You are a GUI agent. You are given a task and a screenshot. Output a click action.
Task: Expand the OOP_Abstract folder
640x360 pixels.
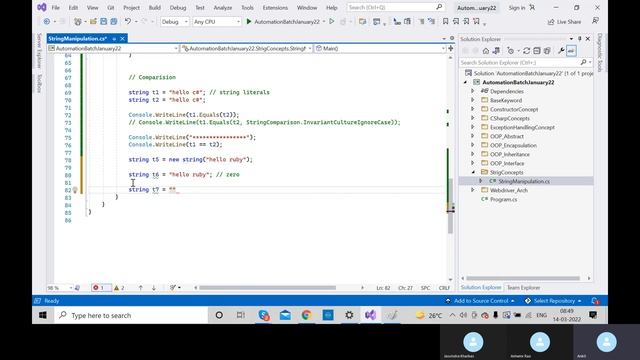(473, 136)
